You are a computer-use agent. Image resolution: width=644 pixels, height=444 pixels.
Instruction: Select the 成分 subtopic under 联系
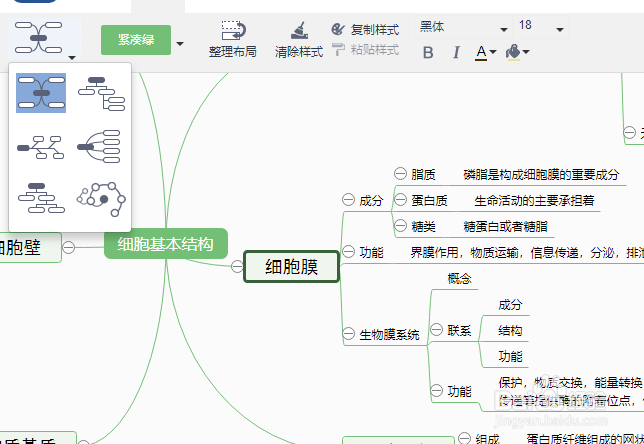510,305
